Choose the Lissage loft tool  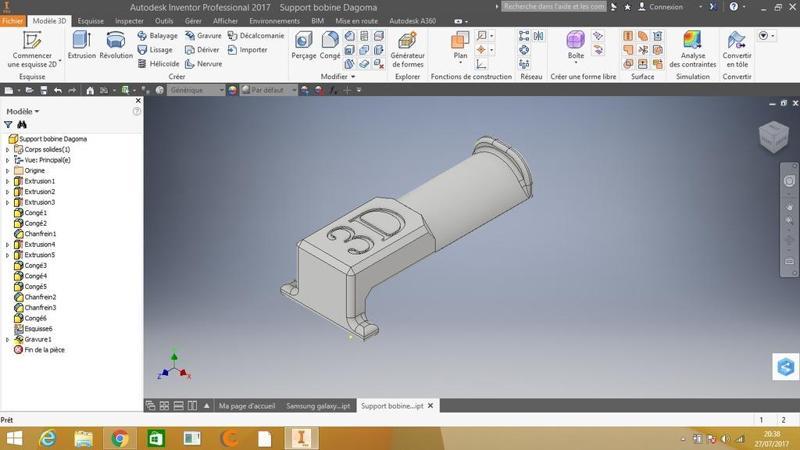click(155, 49)
